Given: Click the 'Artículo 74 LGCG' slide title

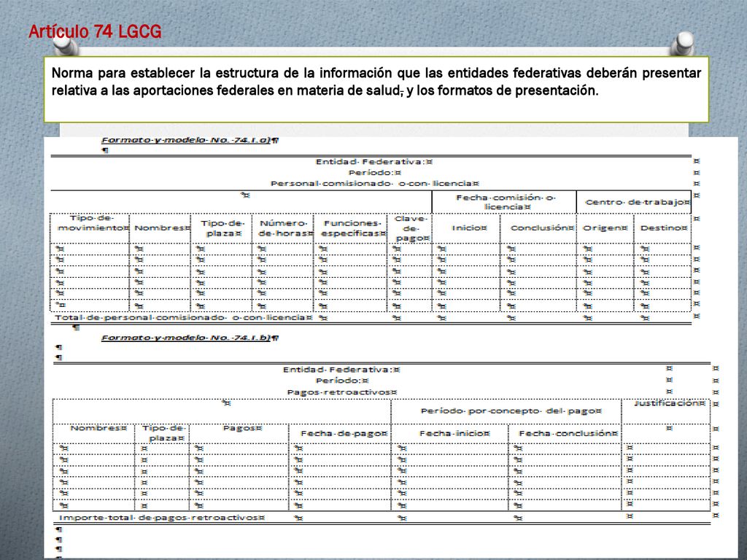Looking at the screenshot, I should pos(95,32).
